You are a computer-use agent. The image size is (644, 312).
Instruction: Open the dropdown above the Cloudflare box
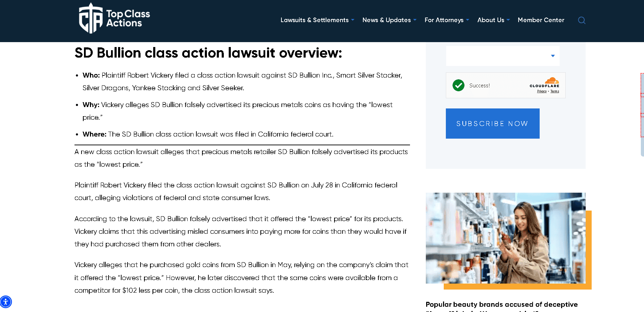503,56
